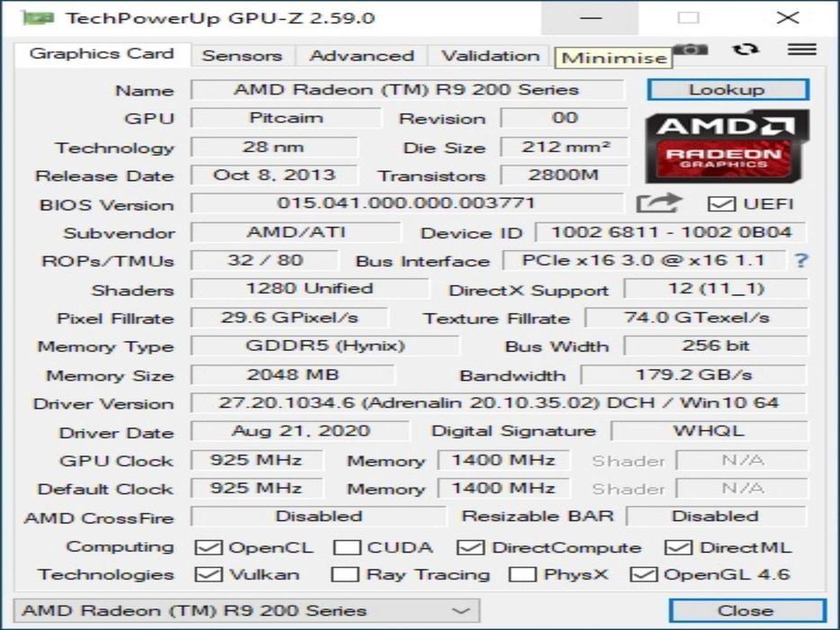Viewport: 840px width, 630px height.
Task: Click the Bus Interface value PCIe x16 3.0
Action: (644, 260)
